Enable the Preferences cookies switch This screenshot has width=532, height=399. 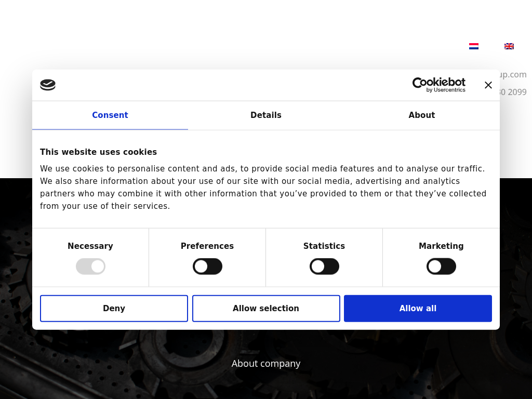(x=207, y=267)
